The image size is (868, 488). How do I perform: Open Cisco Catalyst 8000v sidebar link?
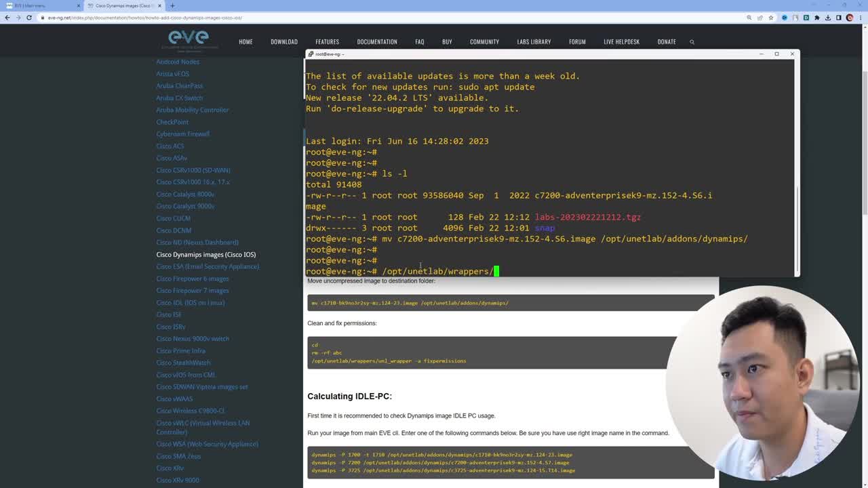(185, 195)
